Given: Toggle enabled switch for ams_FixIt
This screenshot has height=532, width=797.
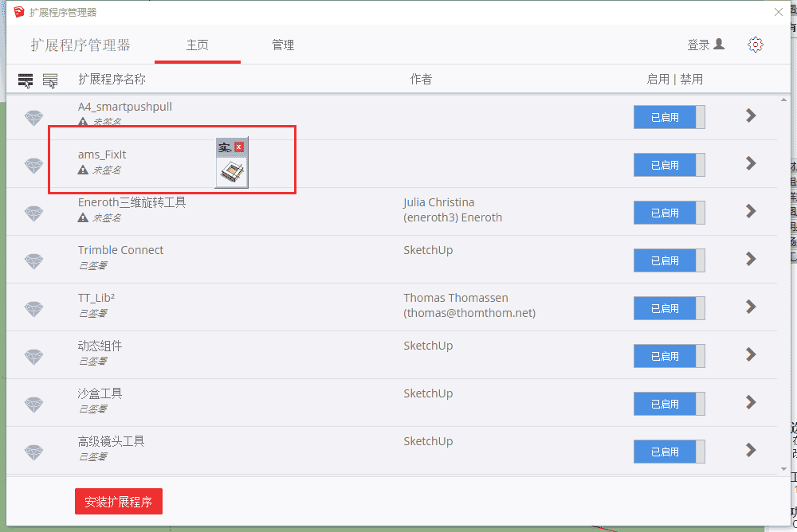Looking at the screenshot, I should [x=669, y=165].
